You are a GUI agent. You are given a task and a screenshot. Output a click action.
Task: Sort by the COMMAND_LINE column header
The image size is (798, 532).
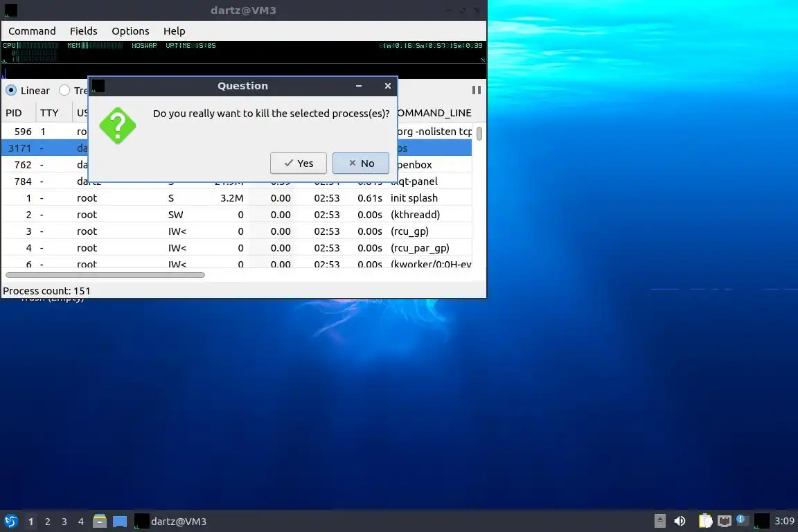coord(434,113)
